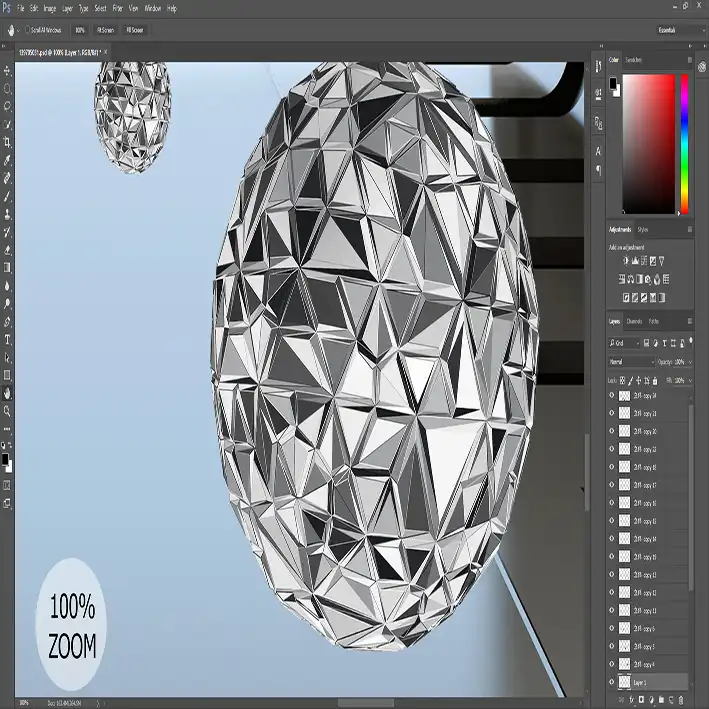Click the rainbow hue slider strip
709x709 pixels.
click(684, 143)
